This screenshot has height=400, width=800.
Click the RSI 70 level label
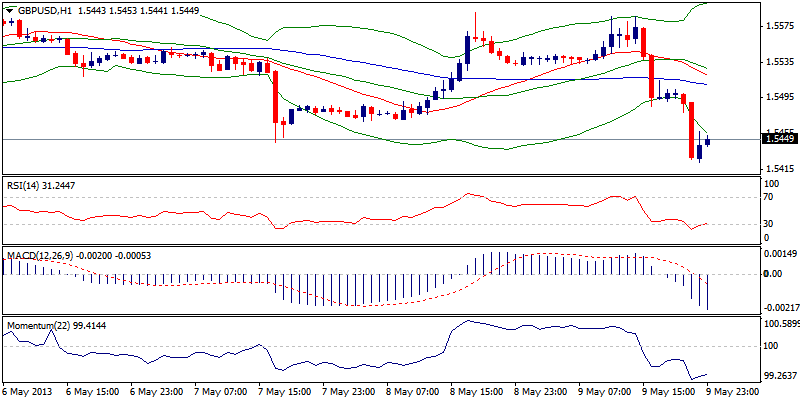point(768,196)
